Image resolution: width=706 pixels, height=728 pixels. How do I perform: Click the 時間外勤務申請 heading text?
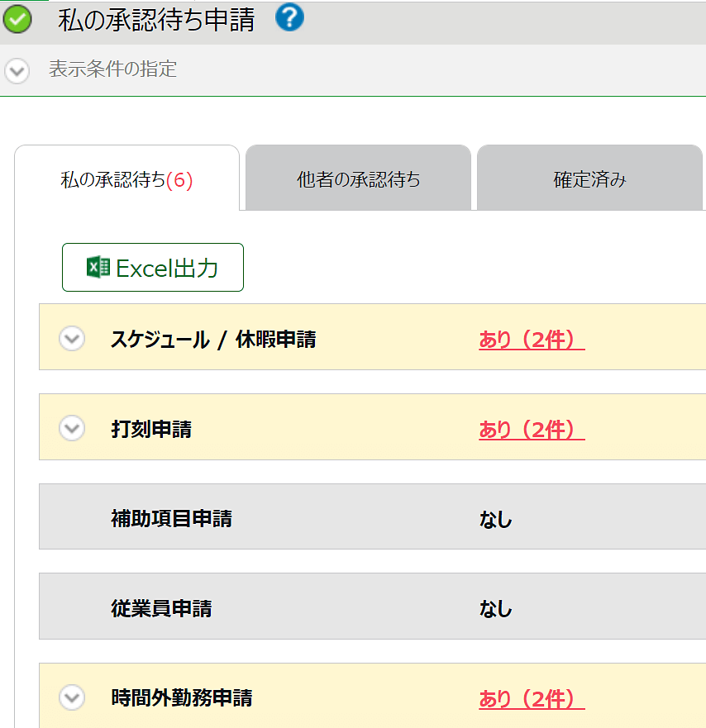coord(182,697)
